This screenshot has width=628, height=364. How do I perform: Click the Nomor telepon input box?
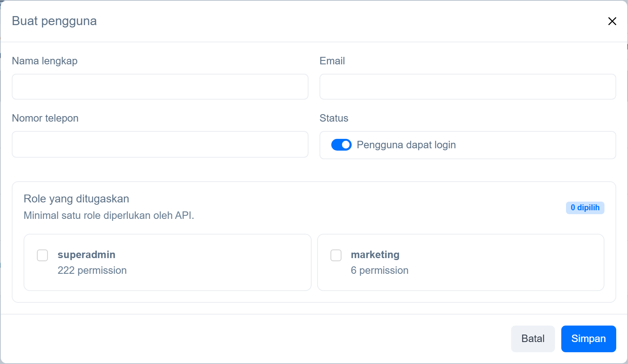[x=160, y=144]
